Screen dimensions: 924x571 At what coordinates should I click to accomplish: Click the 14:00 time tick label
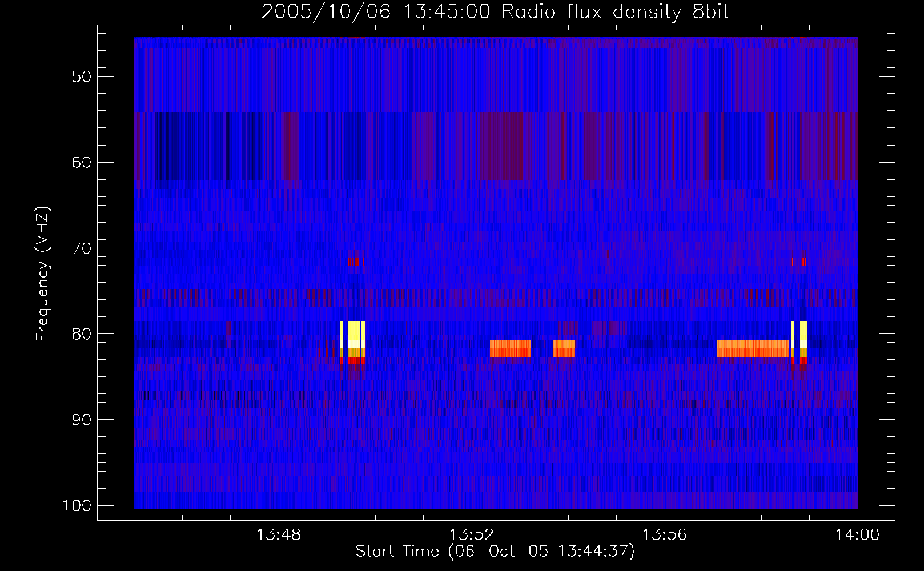pos(858,535)
